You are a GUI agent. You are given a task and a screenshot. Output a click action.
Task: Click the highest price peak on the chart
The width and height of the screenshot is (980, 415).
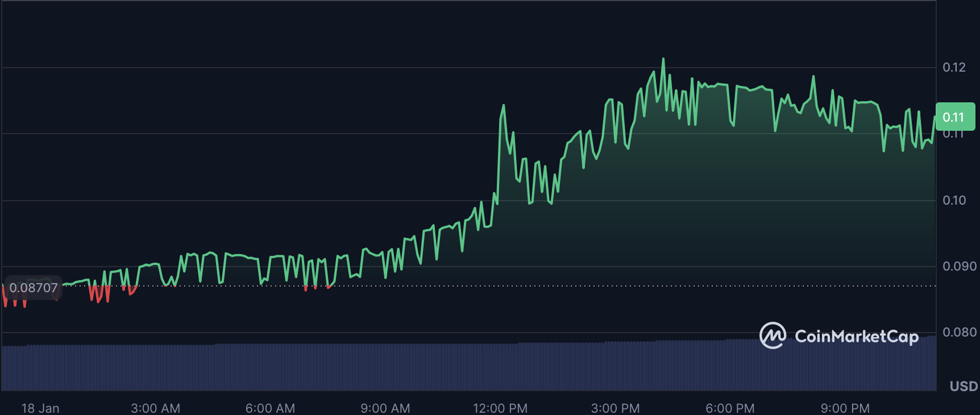(663, 59)
